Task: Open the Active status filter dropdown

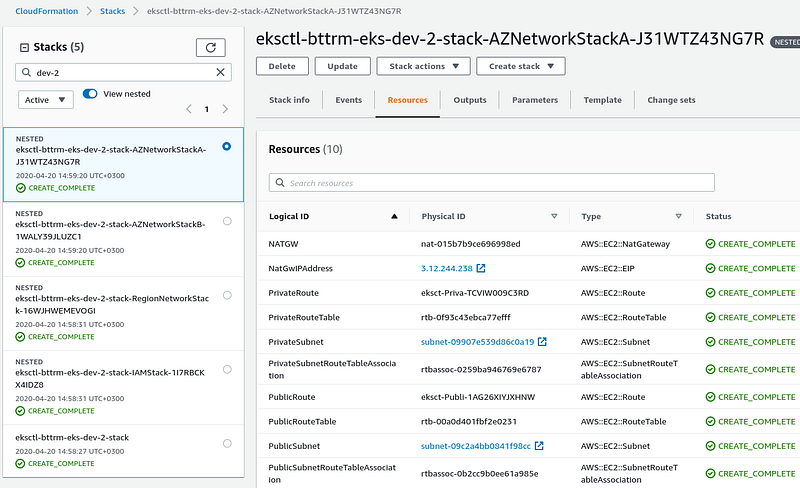Action: coord(46,100)
